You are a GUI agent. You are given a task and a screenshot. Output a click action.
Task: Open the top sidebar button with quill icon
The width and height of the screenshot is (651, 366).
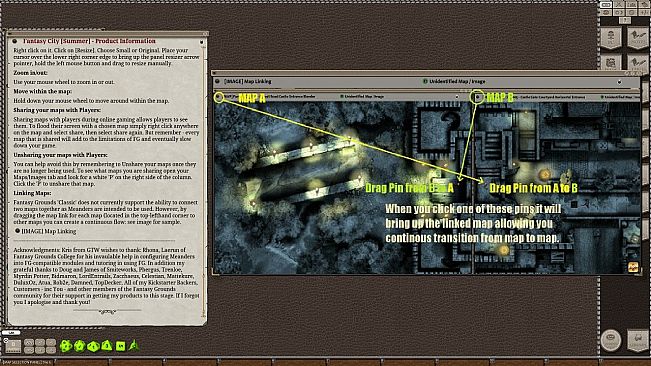[637, 38]
